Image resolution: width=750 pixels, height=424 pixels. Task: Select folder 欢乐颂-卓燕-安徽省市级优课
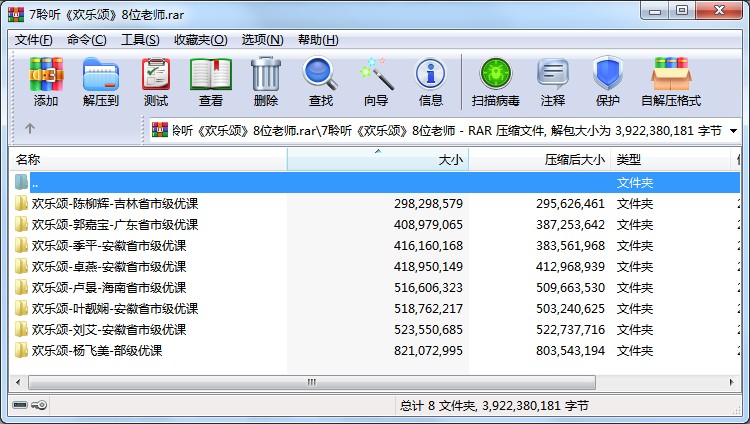[109, 267]
